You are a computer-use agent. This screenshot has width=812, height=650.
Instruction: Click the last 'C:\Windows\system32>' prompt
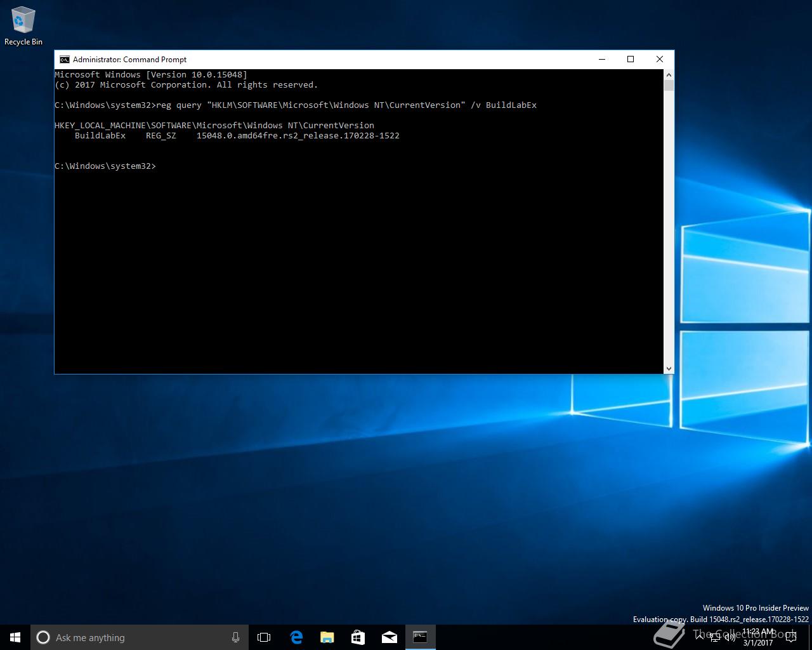(105, 166)
